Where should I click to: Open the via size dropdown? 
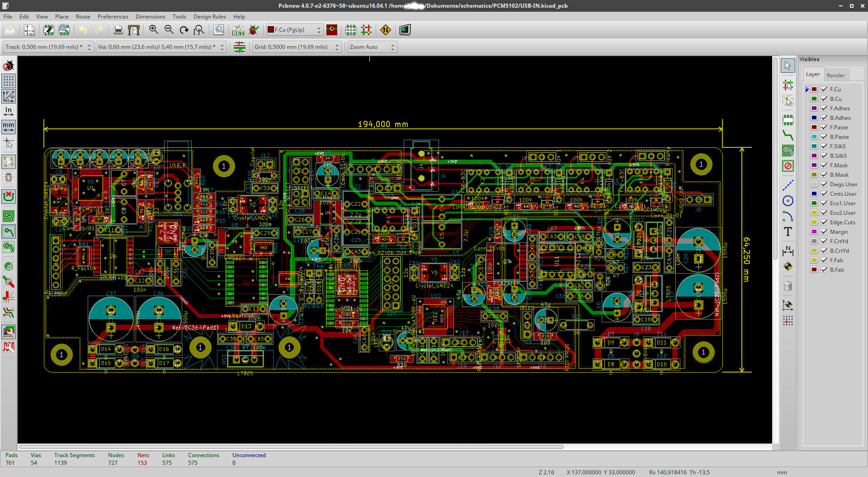161,47
